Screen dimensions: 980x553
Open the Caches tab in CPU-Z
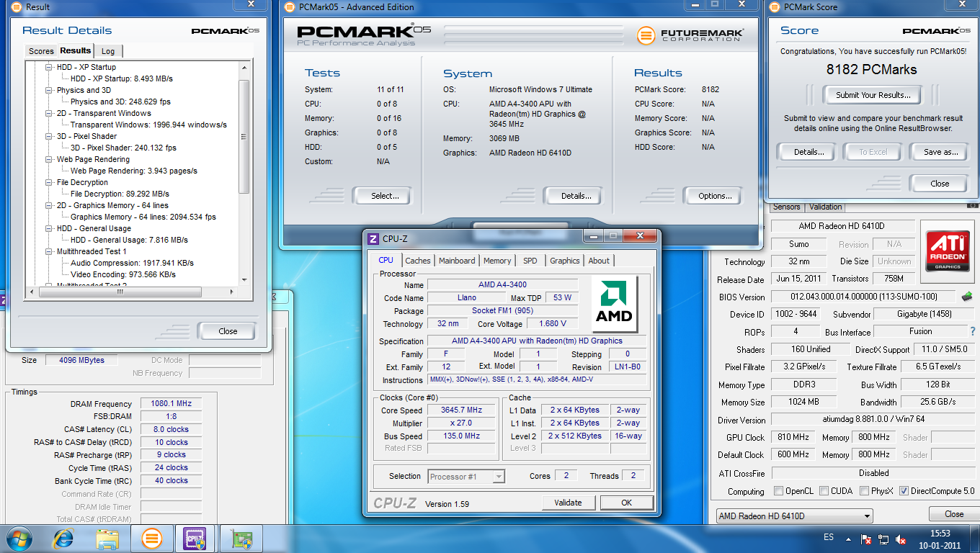tap(417, 261)
